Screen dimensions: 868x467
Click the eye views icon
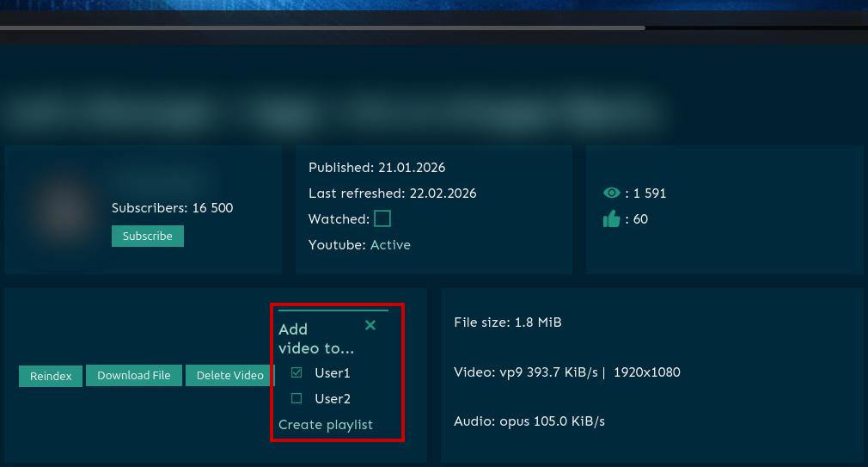(611, 194)
